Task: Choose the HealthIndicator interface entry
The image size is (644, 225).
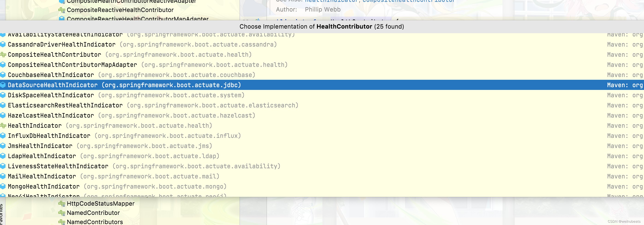Action: point(322,125)
